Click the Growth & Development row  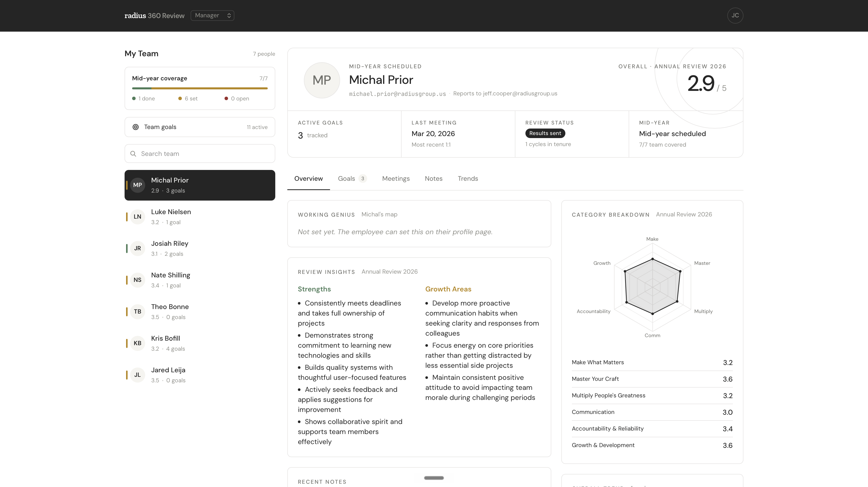pos(652,445)
